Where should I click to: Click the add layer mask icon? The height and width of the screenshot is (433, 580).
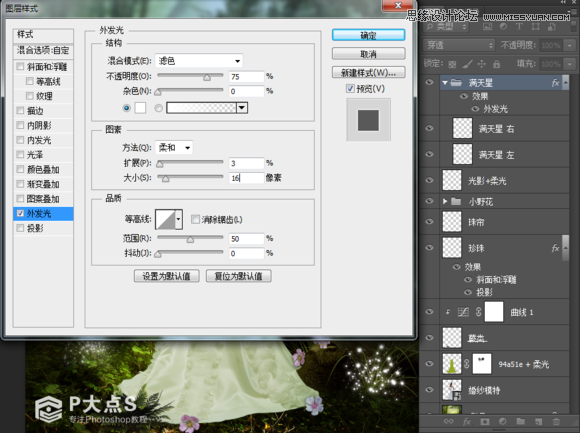tap(485, 422)
